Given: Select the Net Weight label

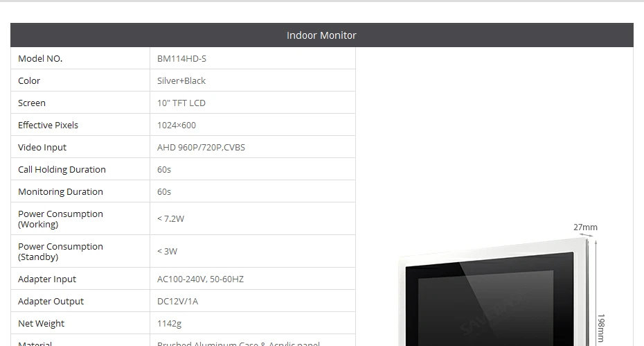Looking at the screenshot, I should click(x=41, y=323).
